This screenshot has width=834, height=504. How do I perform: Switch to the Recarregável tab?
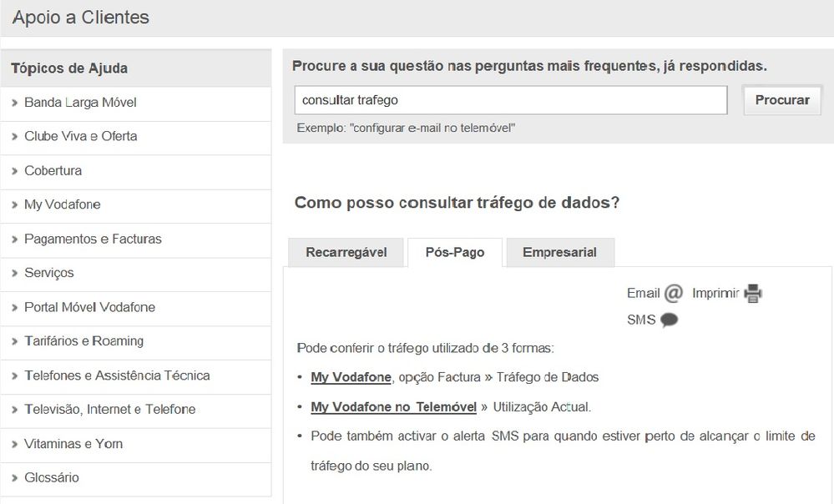coord(346,252)
